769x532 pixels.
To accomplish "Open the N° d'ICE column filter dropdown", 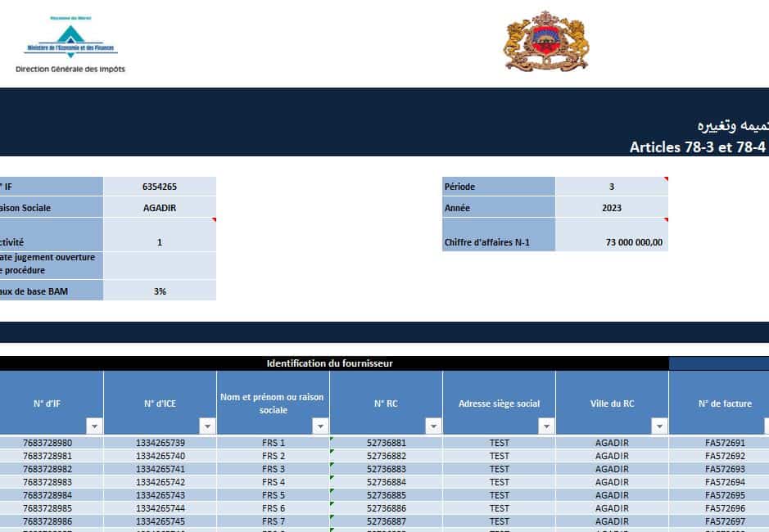I will 207,426.
